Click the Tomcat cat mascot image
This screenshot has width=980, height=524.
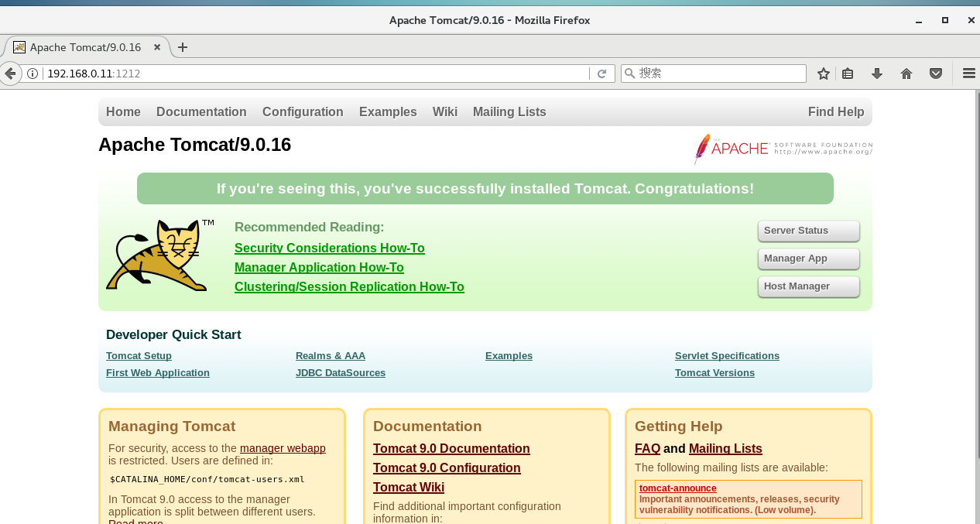pos(160,255)
